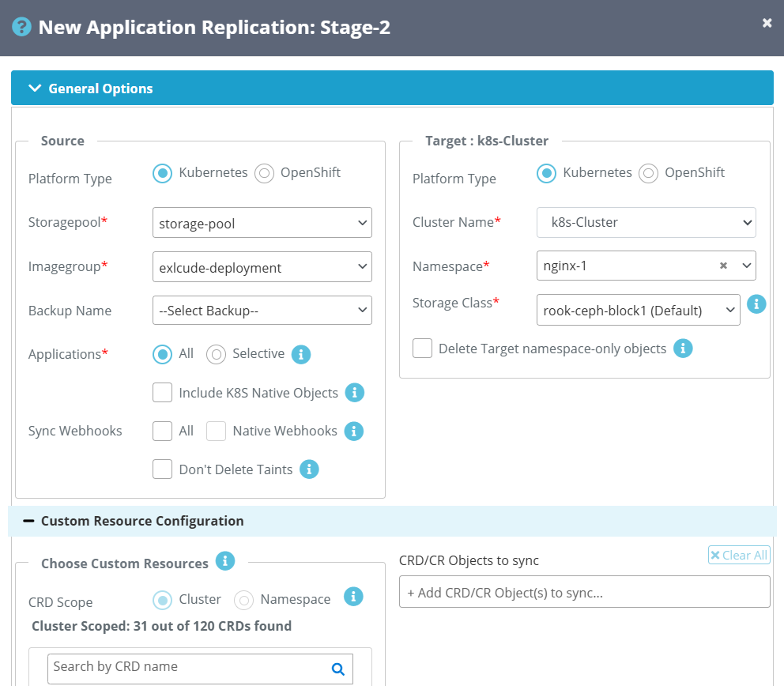Choose Selective applications radio button
784x686 pixels.
pyautogui.click(x=216, y=355)
